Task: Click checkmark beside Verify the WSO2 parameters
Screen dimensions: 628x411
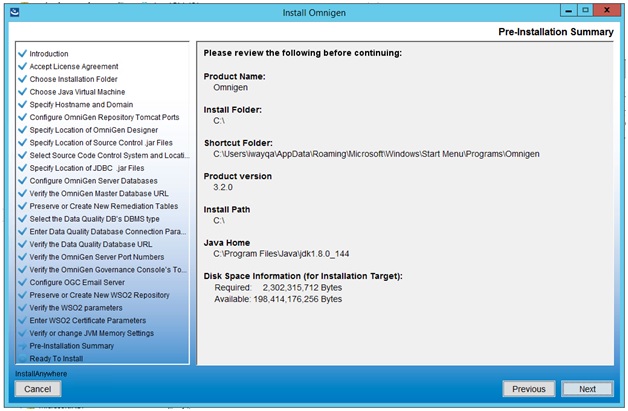Action: pyautogui.click(x=22, y=308)
